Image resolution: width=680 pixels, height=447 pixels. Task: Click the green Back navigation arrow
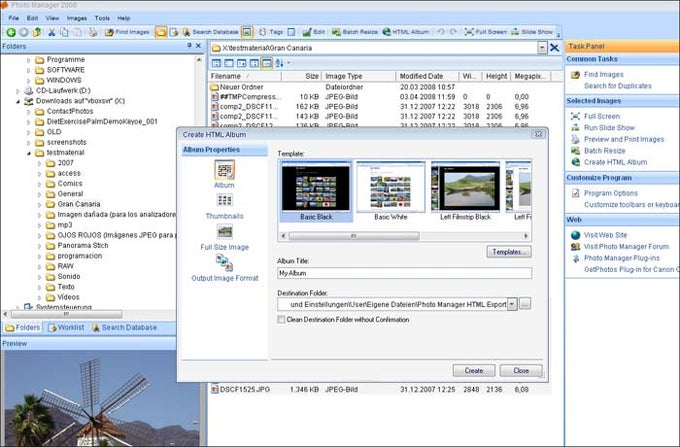tap(11, 32)
